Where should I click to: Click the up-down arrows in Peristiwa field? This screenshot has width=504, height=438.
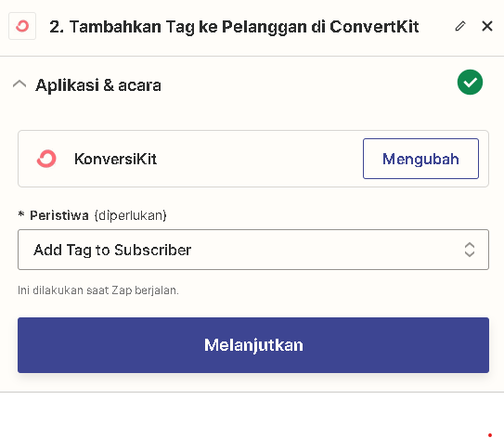click(470, 250)
